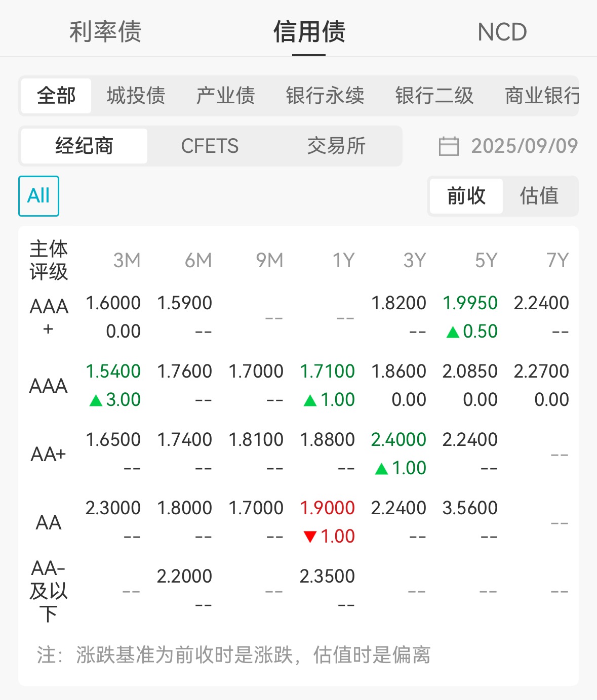Open AA 6M cell value 1.8000
597x700 pixels.
tap(185, 508)
